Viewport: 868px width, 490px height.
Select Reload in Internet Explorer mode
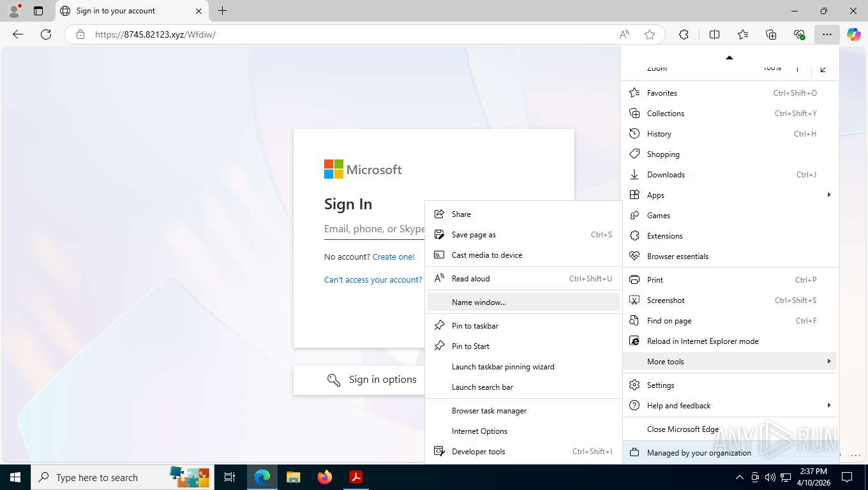(730, 341)
